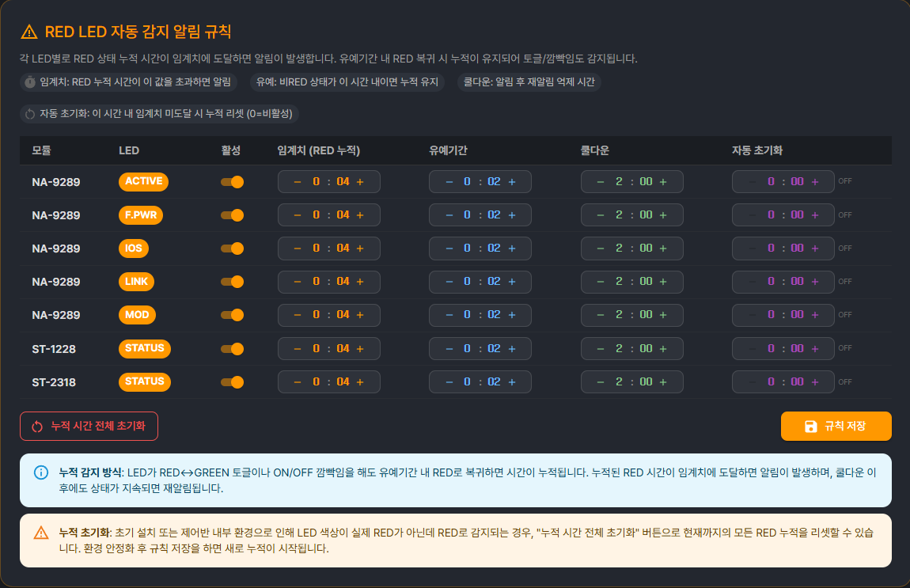Select ST-2318 STATUS LED badge
Image resolution: width=910 pixels, height=588 pixels.
pyautogui.click(x=145, y=381)
